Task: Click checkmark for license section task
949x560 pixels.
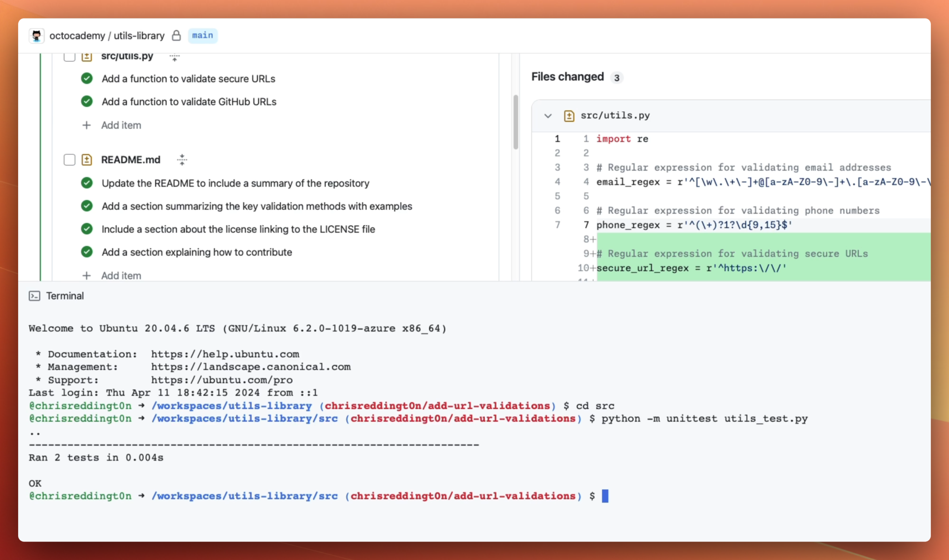Action: point(87,229)
